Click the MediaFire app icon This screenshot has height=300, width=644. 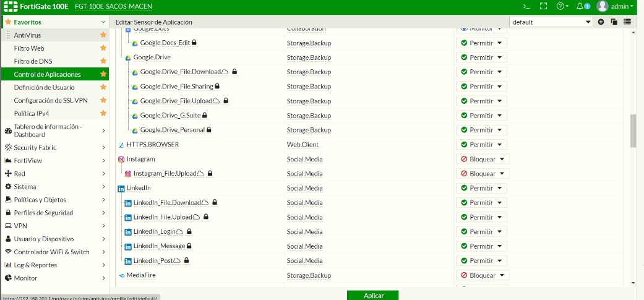[x=121, y=275]
